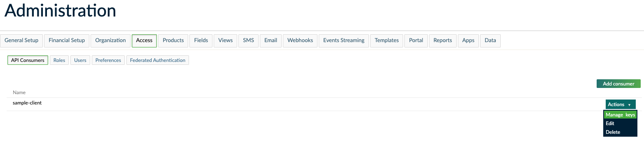Open the Reports tab
The width and height of the screenshot is (644, 166).
point(443,40)
